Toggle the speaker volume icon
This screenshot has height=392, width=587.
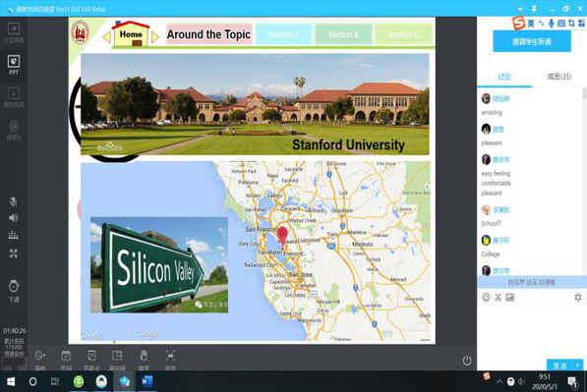[14, 218]
